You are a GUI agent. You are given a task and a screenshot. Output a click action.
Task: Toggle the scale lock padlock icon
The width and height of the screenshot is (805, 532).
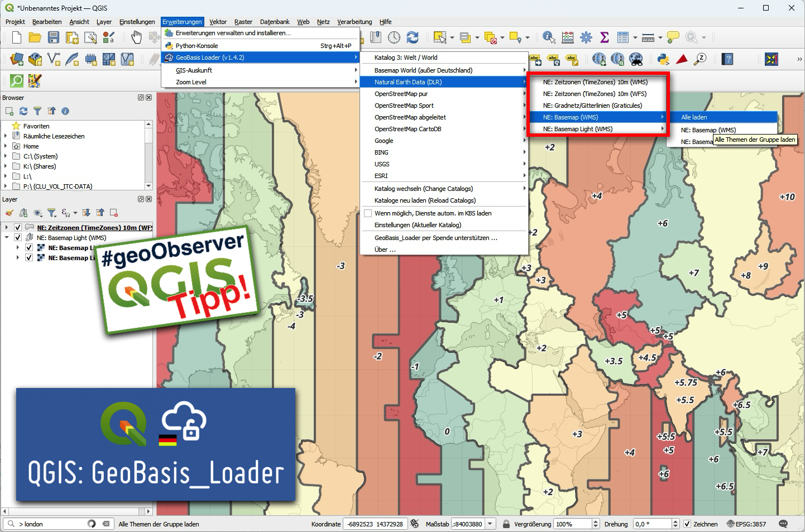pyautogui.click(x=506, y=524)
